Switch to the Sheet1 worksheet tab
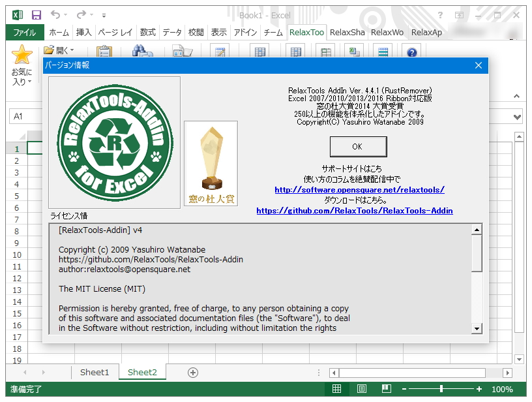 tap(95, 372)
